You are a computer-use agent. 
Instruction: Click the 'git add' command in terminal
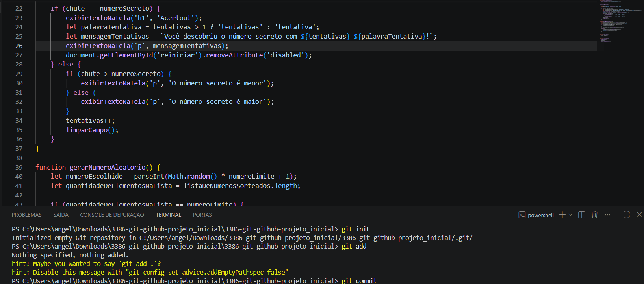354,246
